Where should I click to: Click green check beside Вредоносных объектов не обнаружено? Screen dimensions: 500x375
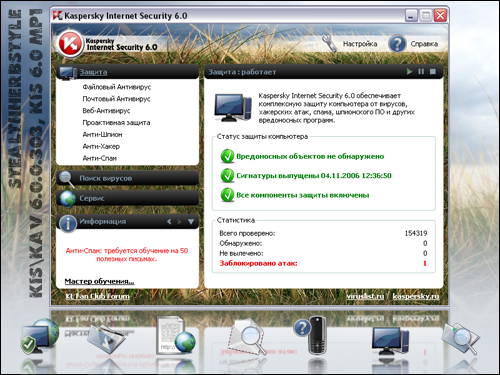[227, 156]
